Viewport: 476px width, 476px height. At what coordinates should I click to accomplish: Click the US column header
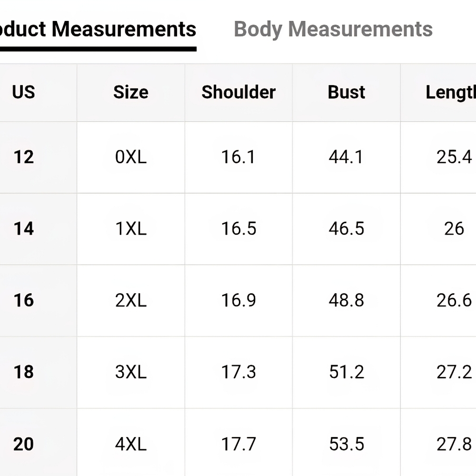coord(24,92)
